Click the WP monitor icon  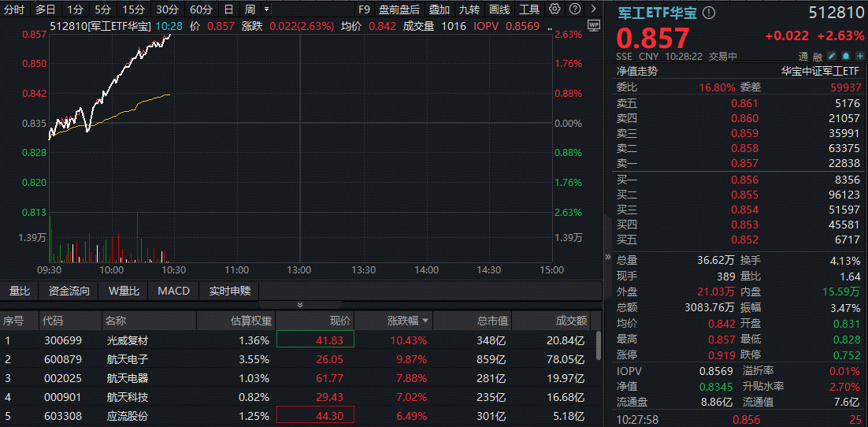(593, 24)
